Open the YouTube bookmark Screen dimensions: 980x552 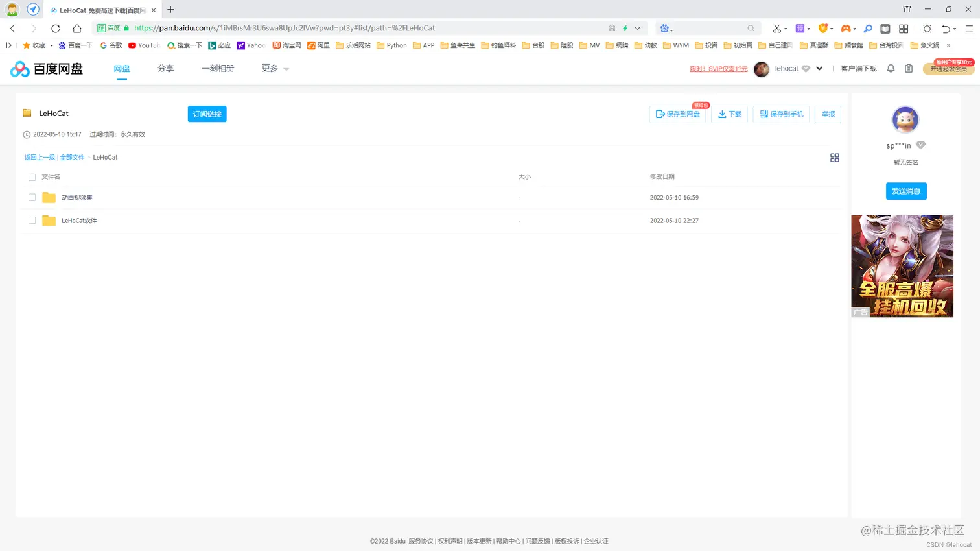coord(144,45)
